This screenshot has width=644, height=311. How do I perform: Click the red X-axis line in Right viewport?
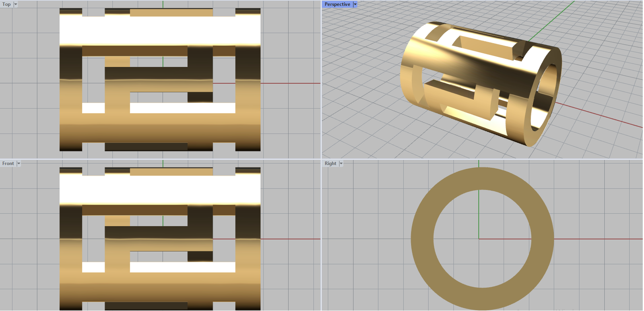coord(596,239)
